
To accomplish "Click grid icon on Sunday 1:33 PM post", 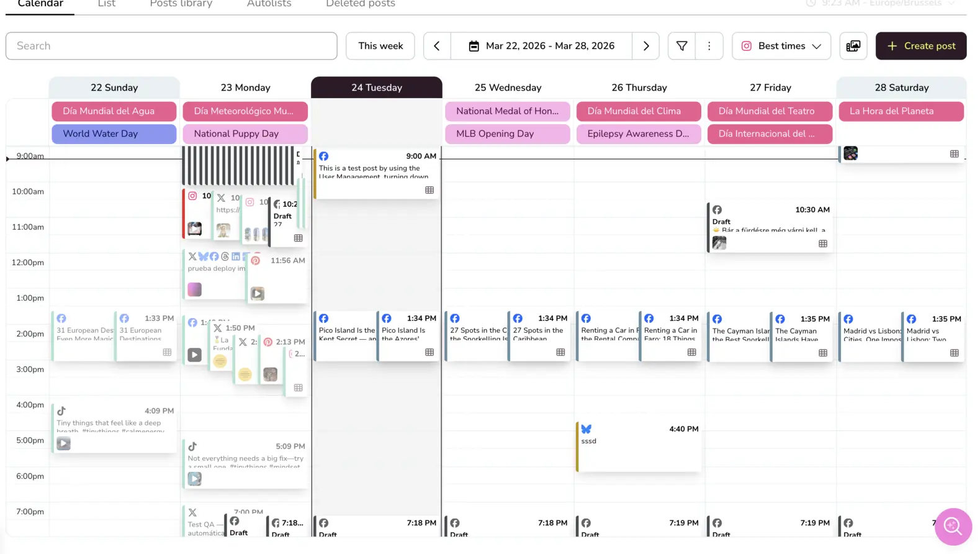I will (x=167, y=352).
